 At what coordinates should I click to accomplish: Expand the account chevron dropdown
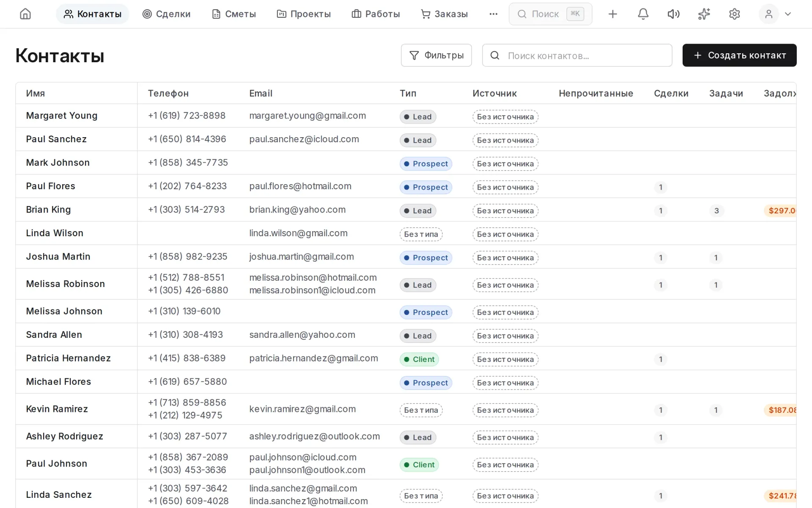[787, 14]
